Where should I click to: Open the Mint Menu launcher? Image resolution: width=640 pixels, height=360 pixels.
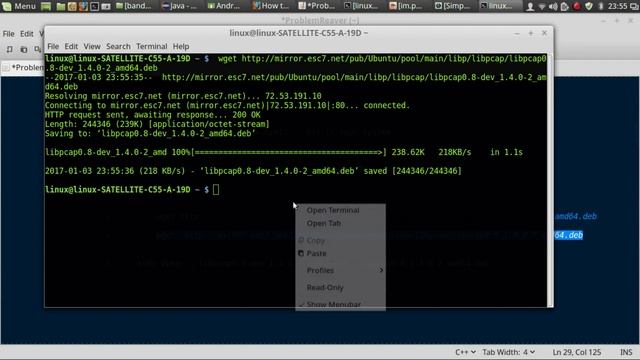19,6
